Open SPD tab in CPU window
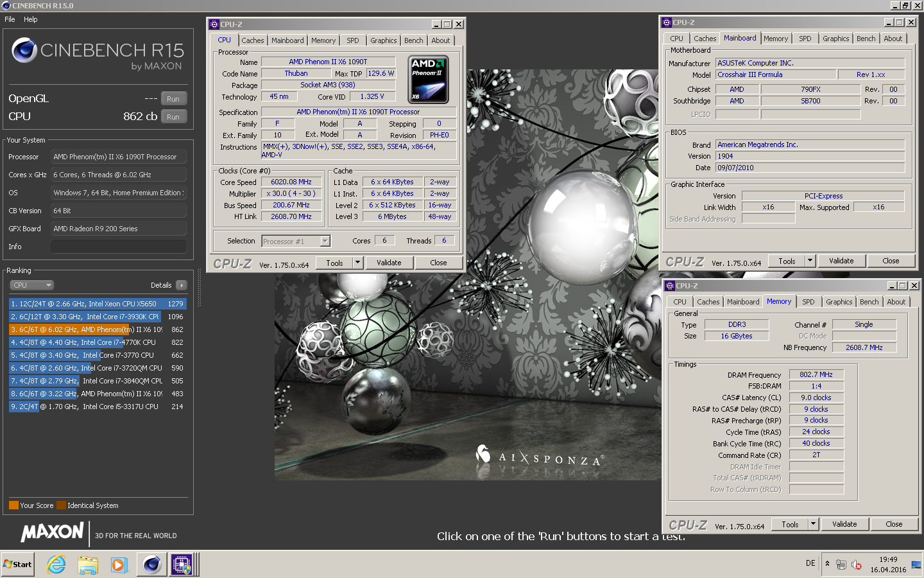The image size is (924, 578). coord(353,40)
